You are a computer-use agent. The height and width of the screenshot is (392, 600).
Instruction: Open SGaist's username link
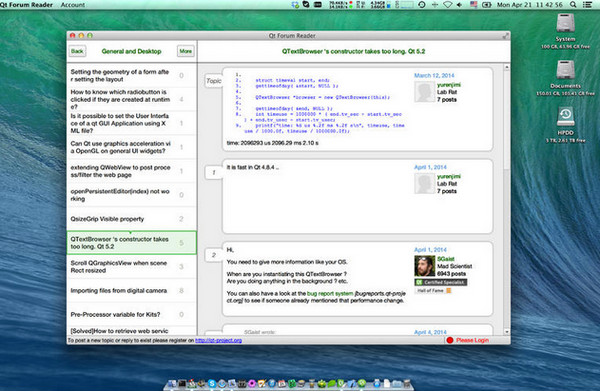pyautogui.click(x=445, y=259)
